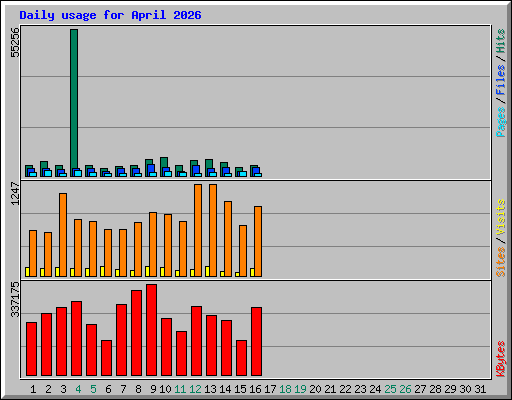Click the 1247 sites axis value
The width and height of the screenshot is (512, 400).
pyautogui.click(x=15, y=193)
